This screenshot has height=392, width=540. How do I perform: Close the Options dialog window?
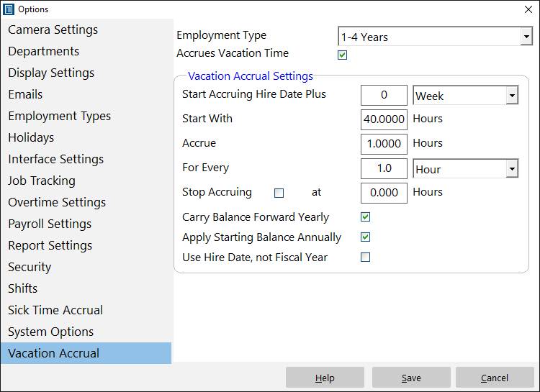click(528, 9)
